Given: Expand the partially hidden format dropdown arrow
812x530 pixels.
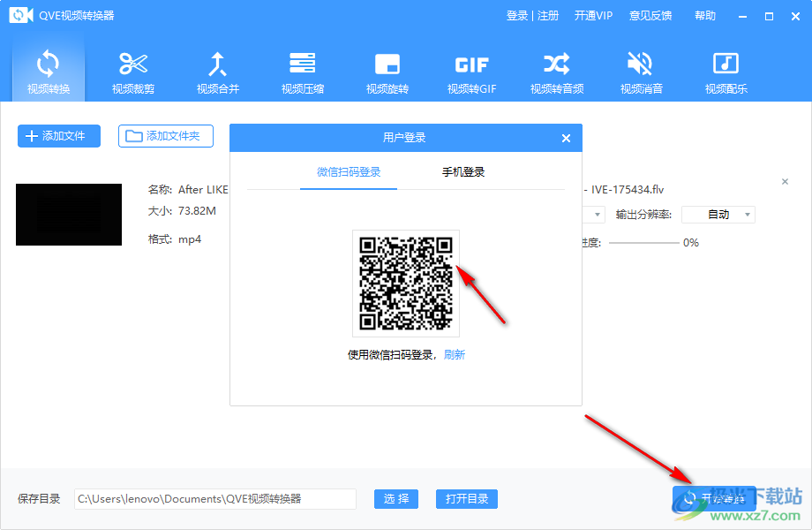Looking at the screenshot, I should point(598,215).
